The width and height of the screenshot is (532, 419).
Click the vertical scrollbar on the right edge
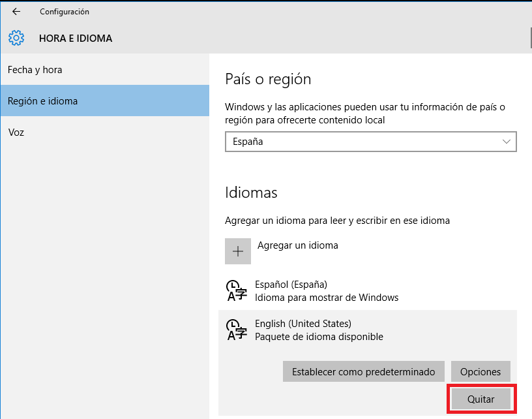pyautogui.click(x=531, y=38)
